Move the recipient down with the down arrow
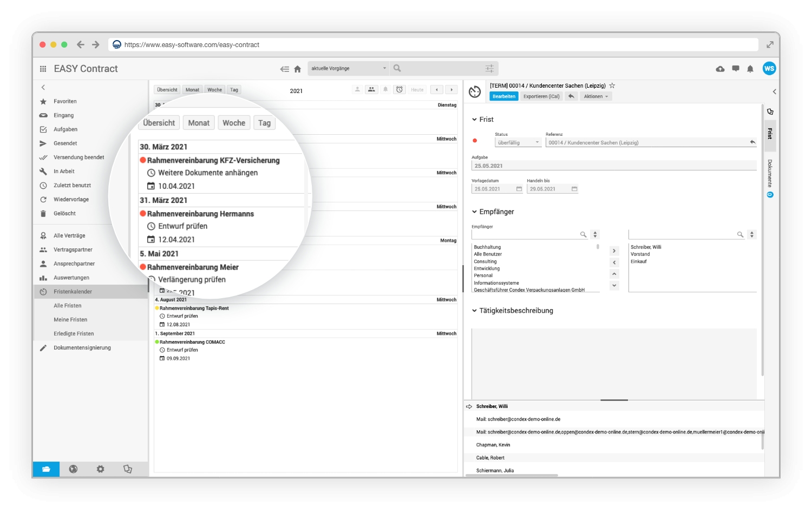 [x=614, y=286]
